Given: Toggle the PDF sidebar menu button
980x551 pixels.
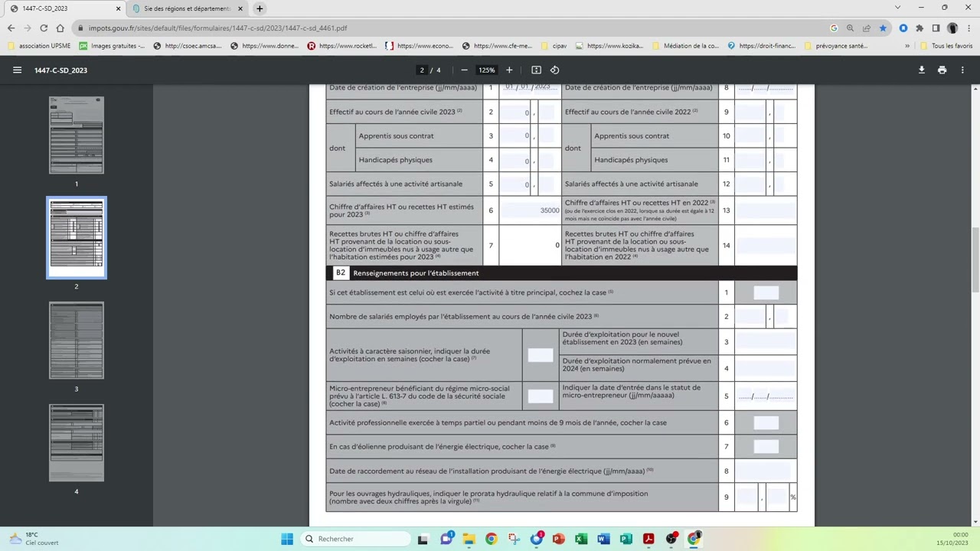Looking at the screenshot, I should point(17,70).
